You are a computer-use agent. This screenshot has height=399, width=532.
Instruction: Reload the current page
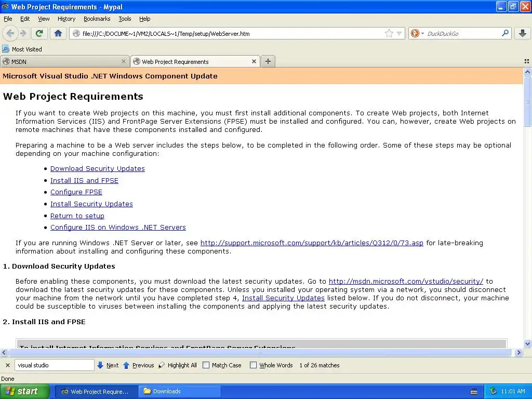pyautogui.click(x=39, y=33)
